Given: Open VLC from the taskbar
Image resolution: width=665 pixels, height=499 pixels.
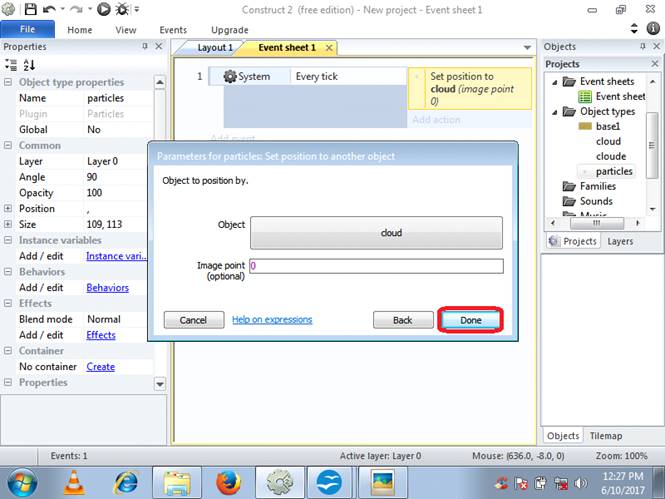Looking at the screenshot, I should pyautogui.click(x=74, y=483).
